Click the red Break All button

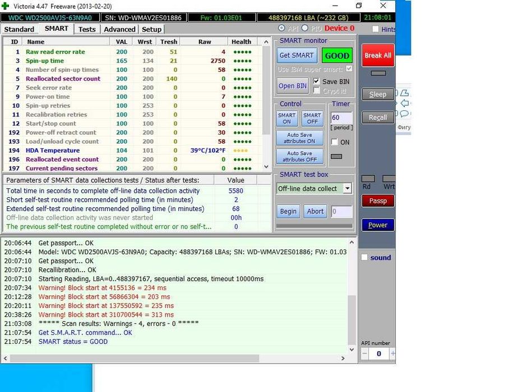coord(378,55)
